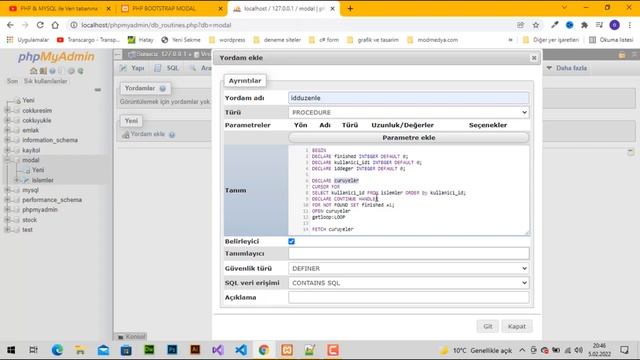Show hidden bookmarks chevron

click(x=510, y=40)
